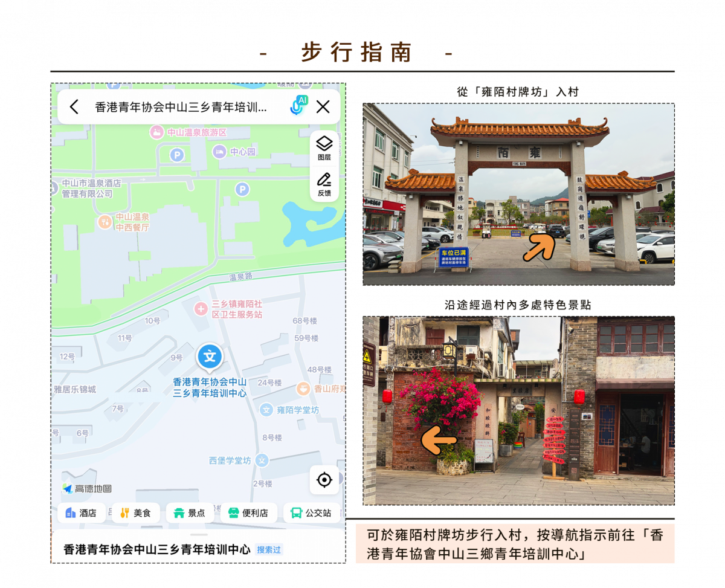Viewport: 725px width, 588px height.
Task: Click the 高德地图 logo
Action: (x=87, y=488)
